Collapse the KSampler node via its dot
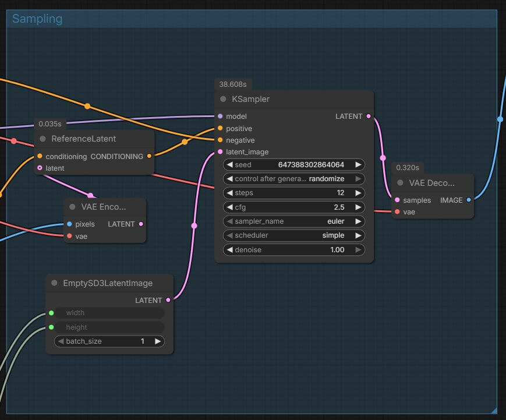 [x=223, y=99]
